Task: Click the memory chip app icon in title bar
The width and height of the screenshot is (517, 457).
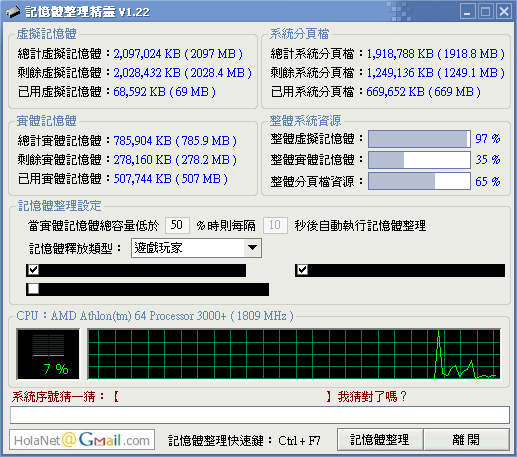Action: (13, 12)
